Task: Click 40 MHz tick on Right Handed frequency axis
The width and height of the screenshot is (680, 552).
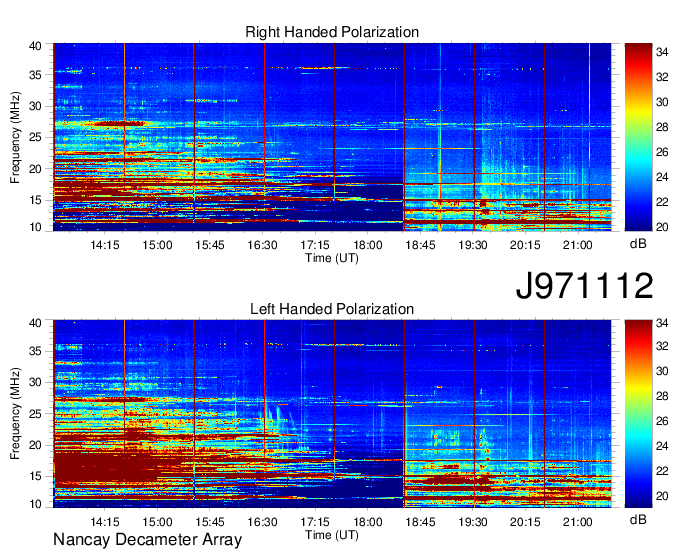Action: 35,46
